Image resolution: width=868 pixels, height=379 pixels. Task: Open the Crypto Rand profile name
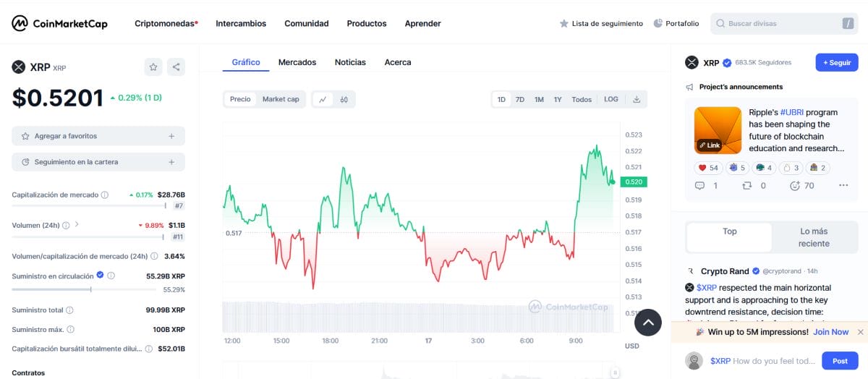[x=725, y=271]
